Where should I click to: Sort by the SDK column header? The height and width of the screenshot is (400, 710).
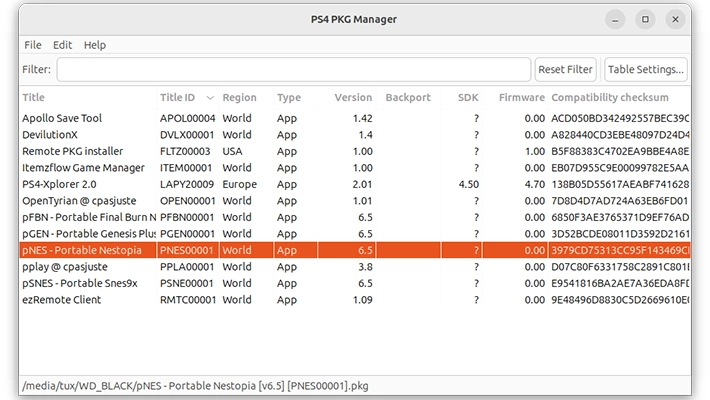[468, 97]
